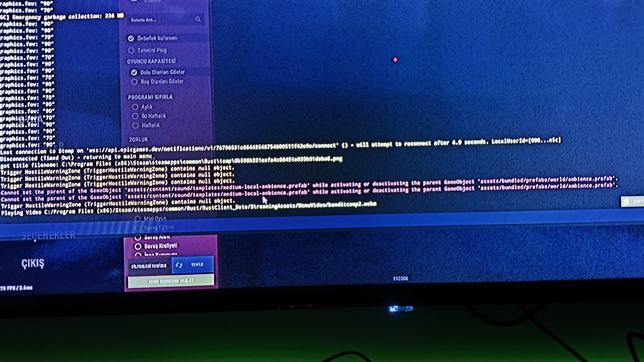Click the 'Disconnected (Timed Out)' console line

click(76, 158)
